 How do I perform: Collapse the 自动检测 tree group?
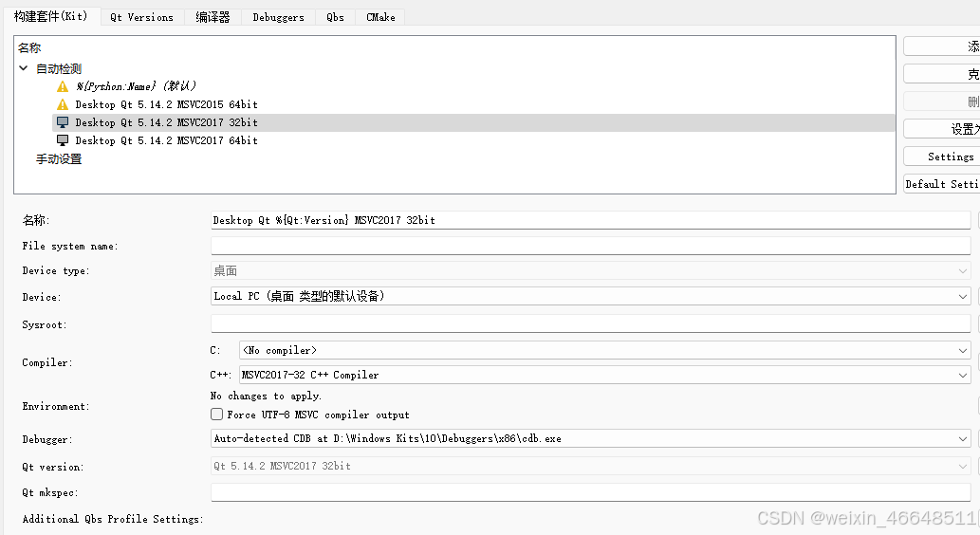[x=24, y=69]
